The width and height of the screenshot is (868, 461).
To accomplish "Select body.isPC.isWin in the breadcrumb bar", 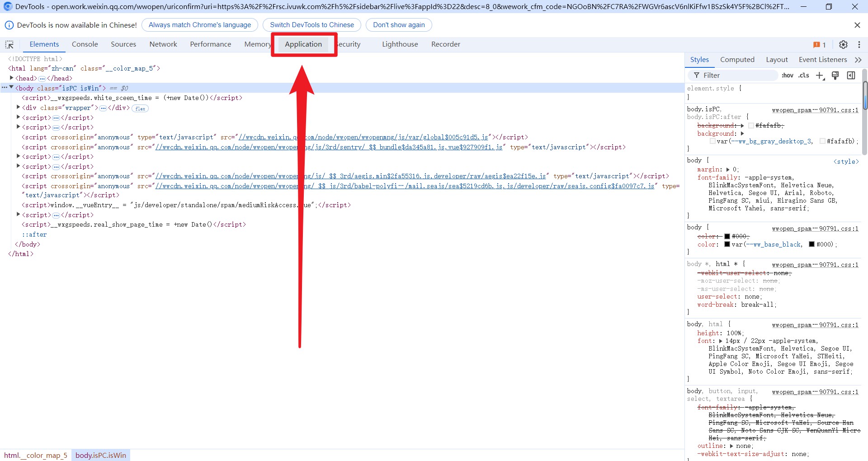I will (x=101, y=456).
